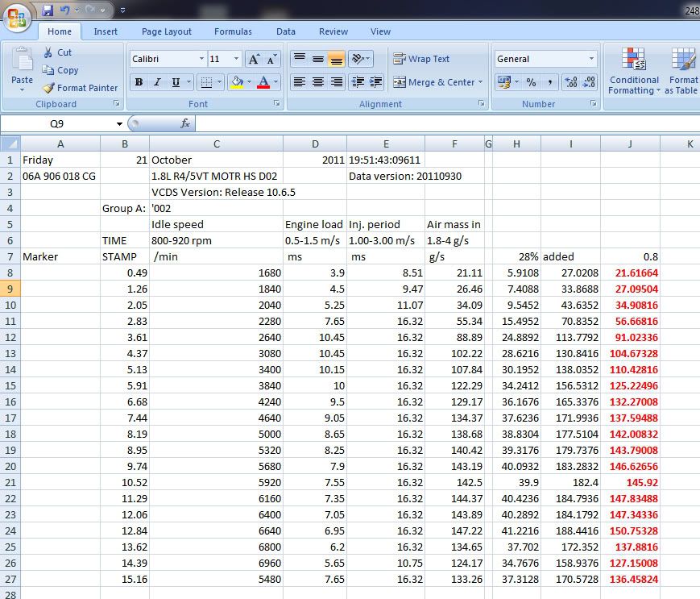Screen dimensions: 700x599
Task: Decrease decimal places
Action: point(590,82)
